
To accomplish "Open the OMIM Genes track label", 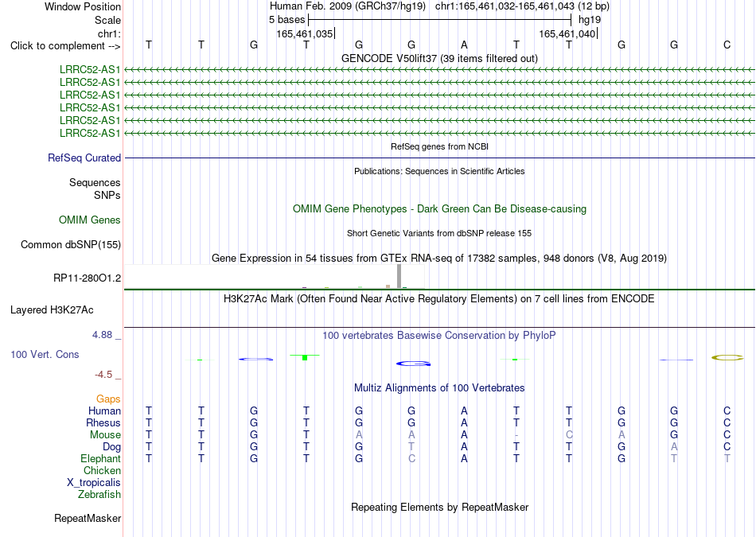I will point(90,220).
